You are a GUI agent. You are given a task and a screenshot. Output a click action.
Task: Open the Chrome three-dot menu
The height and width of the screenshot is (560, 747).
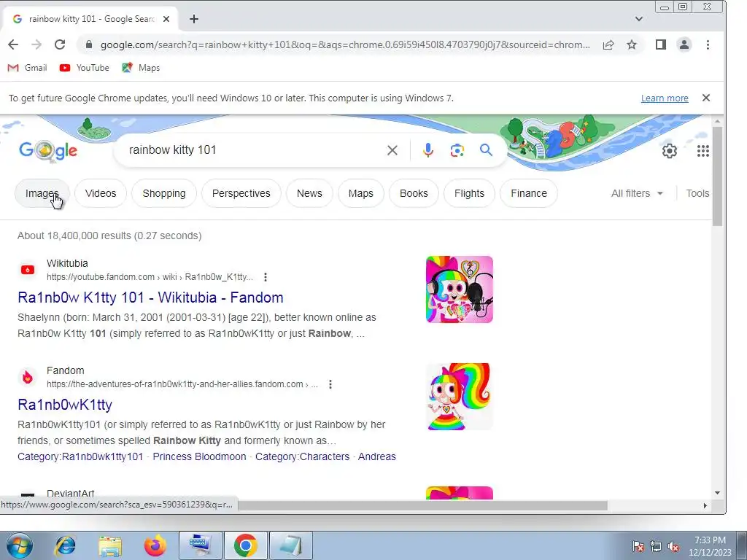(x=708, y=44)
